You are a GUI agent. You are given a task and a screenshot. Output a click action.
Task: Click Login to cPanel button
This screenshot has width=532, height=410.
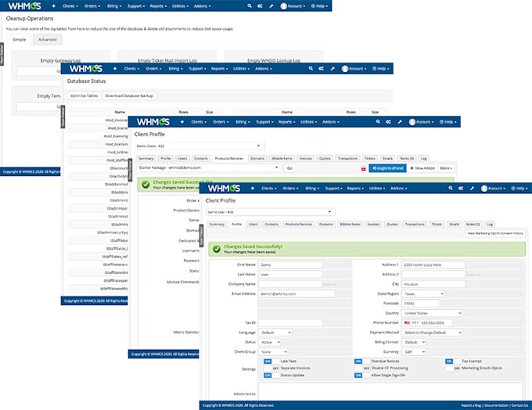pyautogui.click(x=388, y=168)
